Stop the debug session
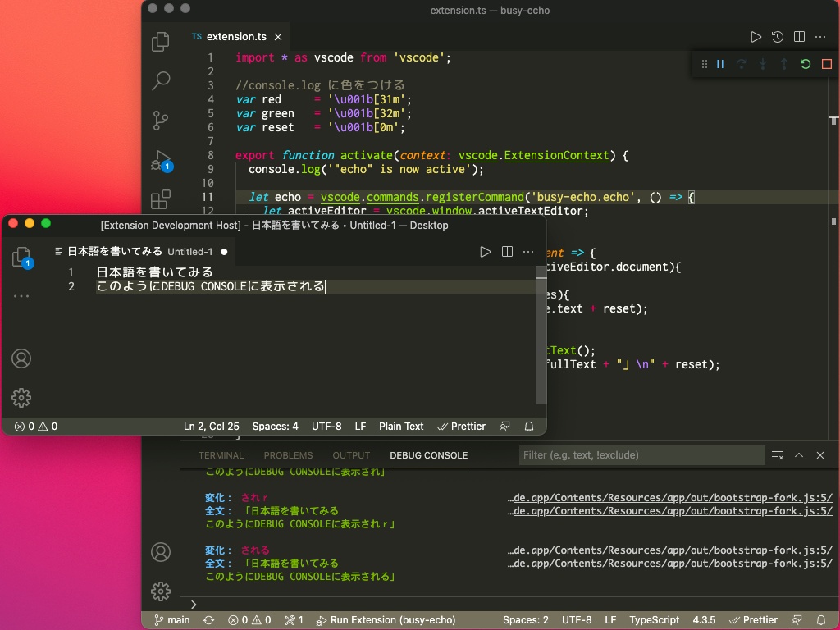 coord(827,64)
